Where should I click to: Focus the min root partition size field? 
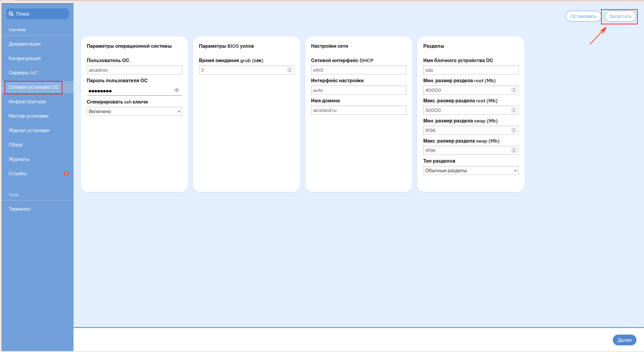(x=471, y=90)
